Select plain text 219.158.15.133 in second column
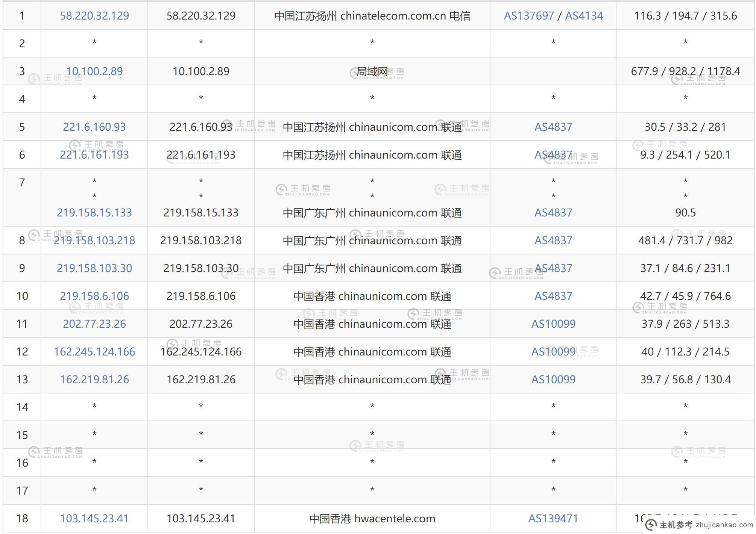Screen dimensions: 756x534 pyautogui.click(x=201, y=213)
